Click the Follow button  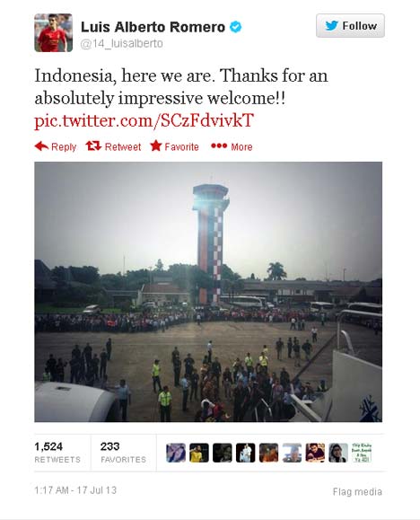pyautogui.click(x=350, y=25)
